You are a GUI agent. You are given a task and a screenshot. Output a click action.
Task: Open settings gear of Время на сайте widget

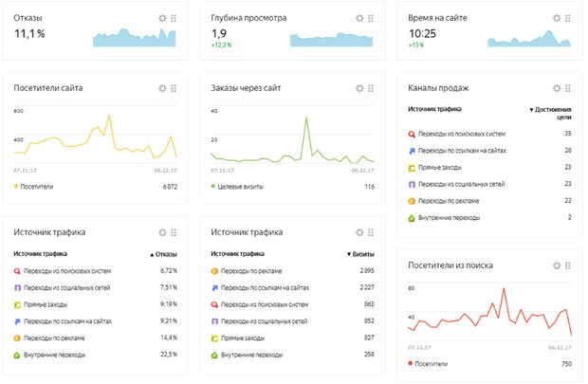click(557, 18)
